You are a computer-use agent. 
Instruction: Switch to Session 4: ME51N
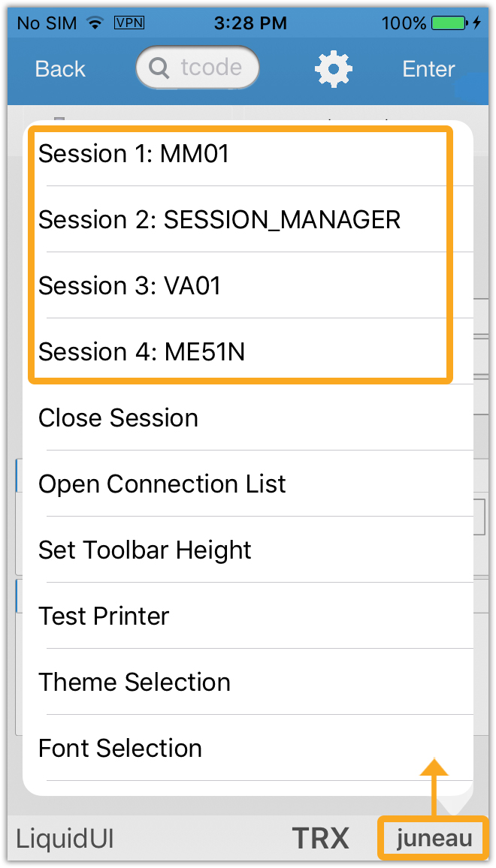(x=141, y=352)
